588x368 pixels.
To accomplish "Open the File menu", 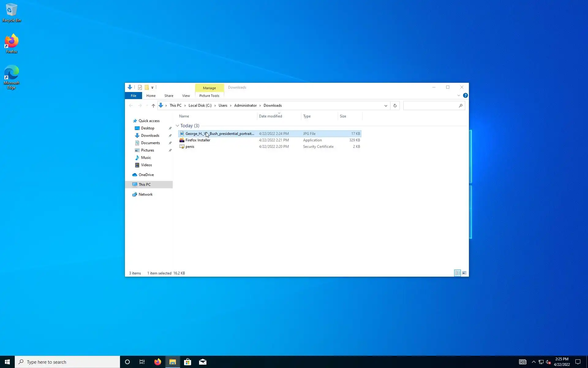I will click(134, 96).
